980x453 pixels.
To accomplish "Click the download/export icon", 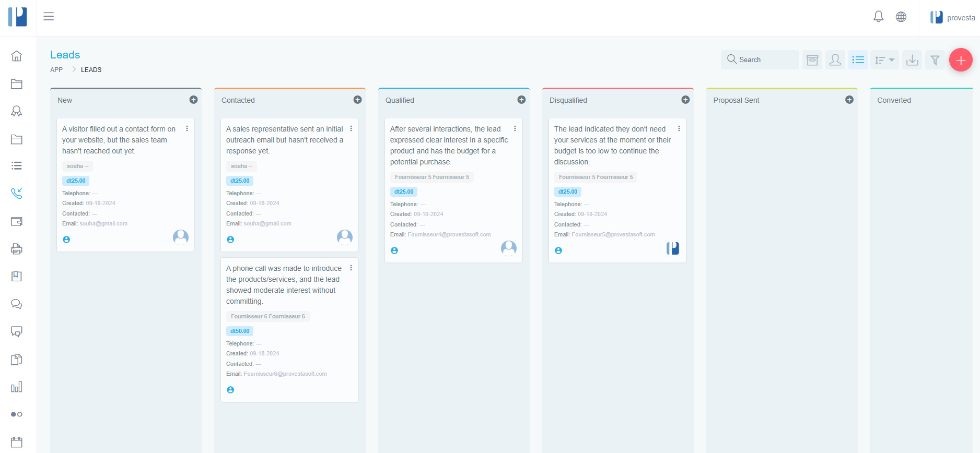I will tap(912, 60).
